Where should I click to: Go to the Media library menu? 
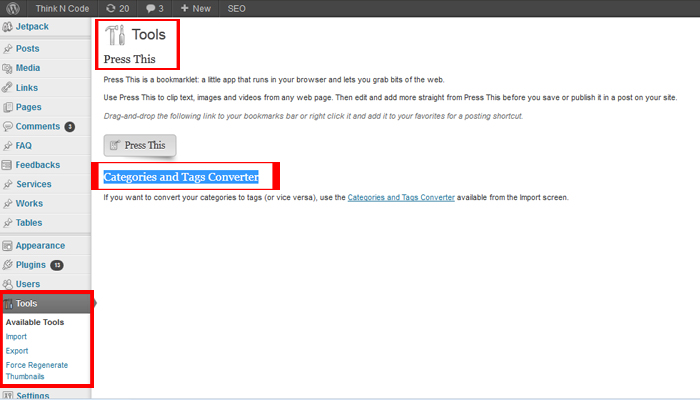point(28,68)
